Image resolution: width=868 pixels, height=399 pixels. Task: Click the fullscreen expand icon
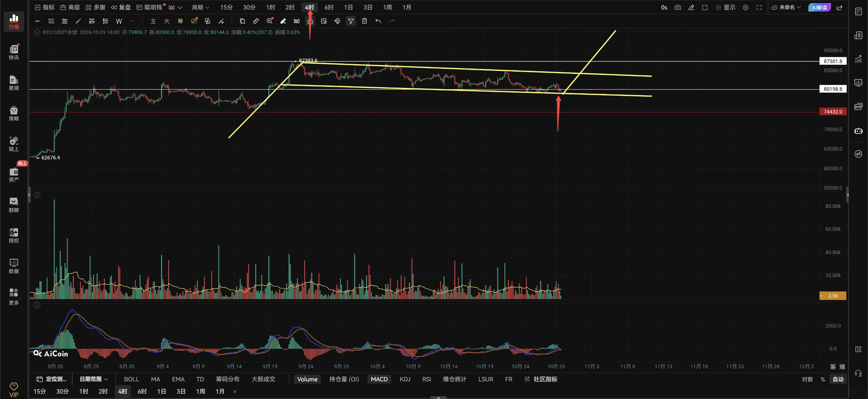tap(759, 7)
